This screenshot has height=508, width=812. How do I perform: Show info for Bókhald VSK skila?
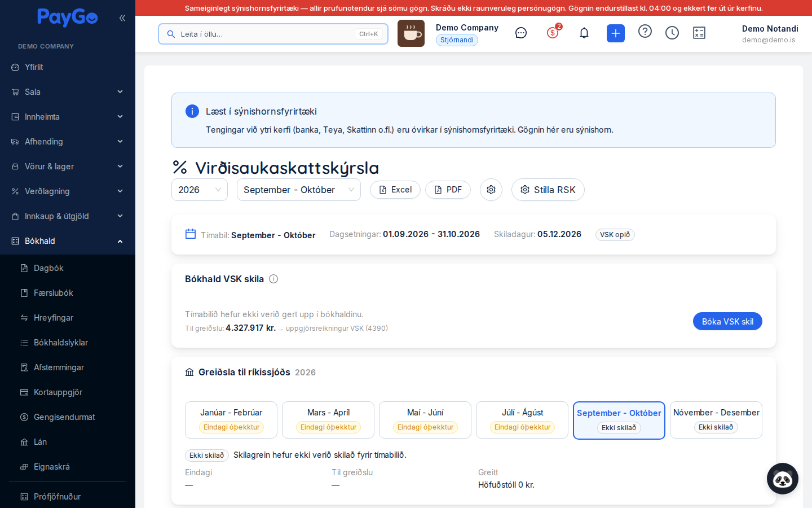273,279
